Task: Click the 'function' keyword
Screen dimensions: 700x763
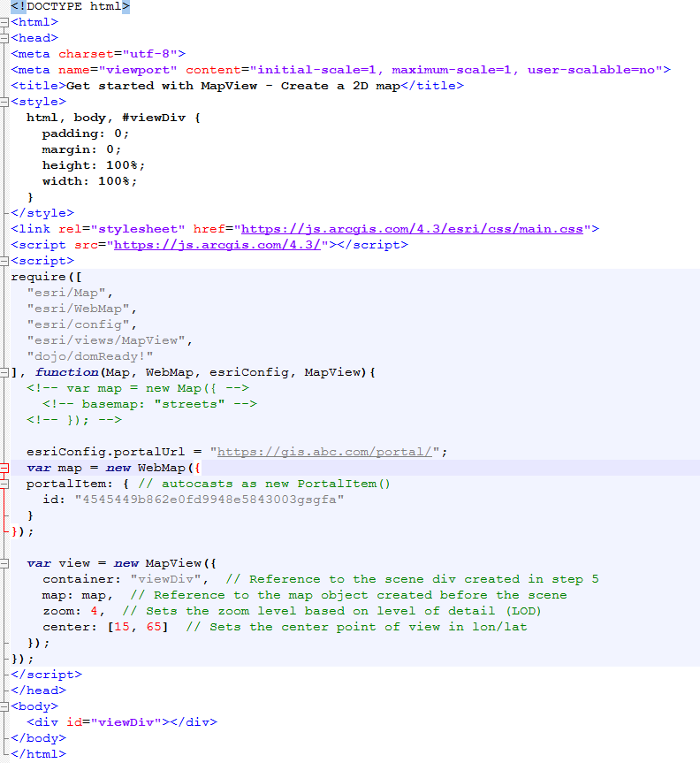Action: 66,372
